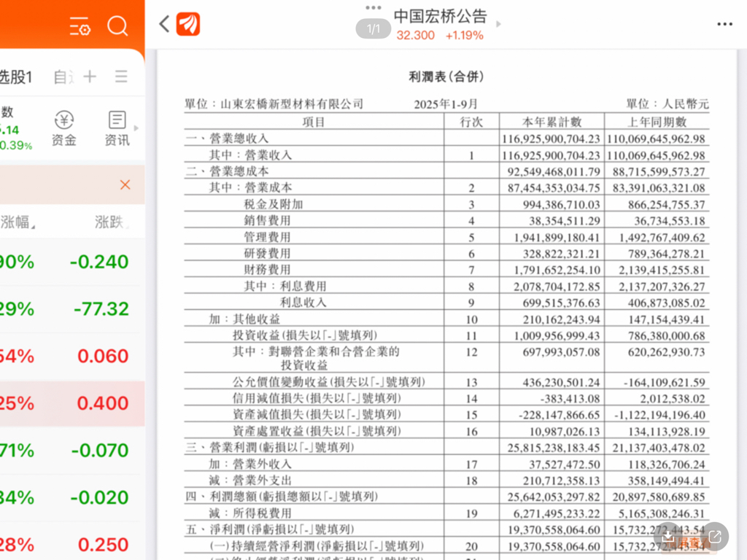Image resolution: width=747 pixels, height=560 pixels.
Task: Tap the date text 2025年1-9月
Action: point(446,104)
